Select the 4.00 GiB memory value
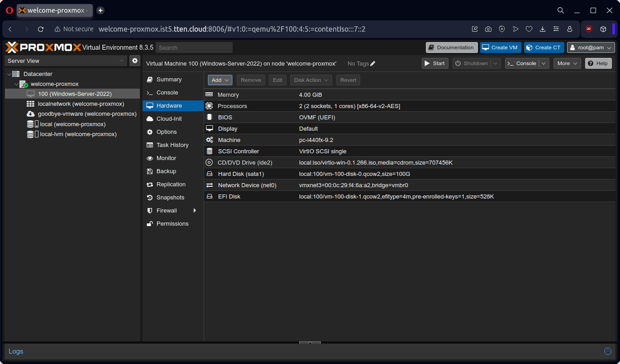The width and height of the screenshot is (620, 364). (310, 95)
